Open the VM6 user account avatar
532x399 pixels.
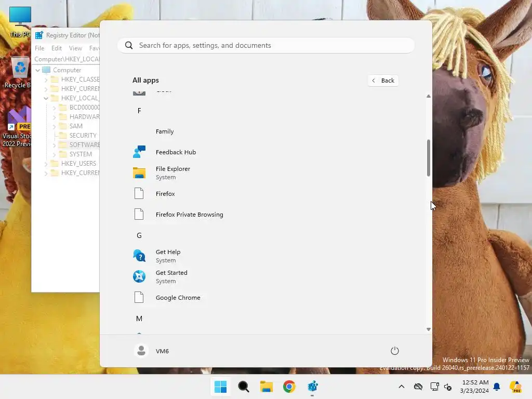pos(141,351)
